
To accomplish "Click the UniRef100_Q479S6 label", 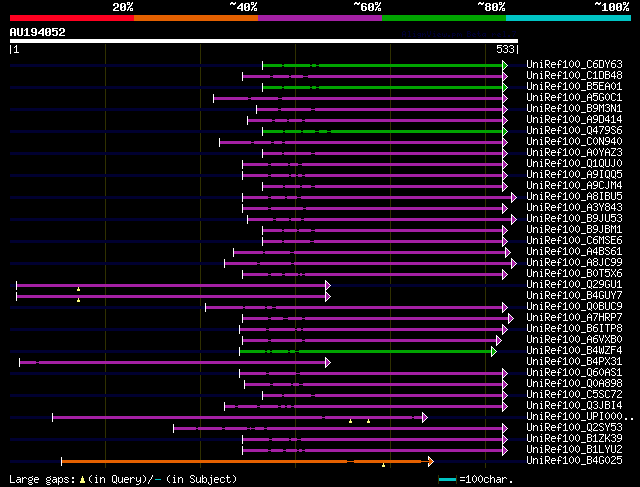I will coord(574,131).
